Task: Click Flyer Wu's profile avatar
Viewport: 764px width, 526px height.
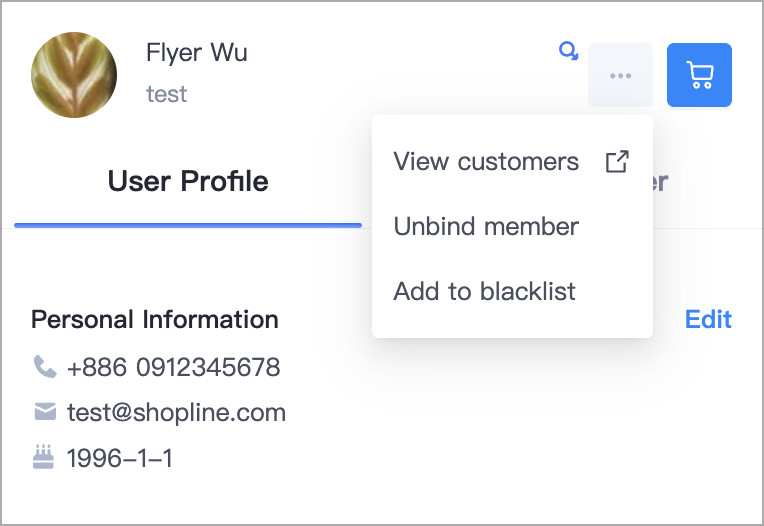Action: coord(74,75)
